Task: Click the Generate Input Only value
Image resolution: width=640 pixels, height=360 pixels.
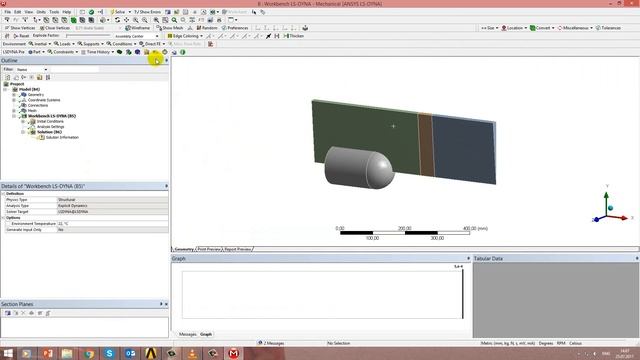Action: click(x=113, y=230)
